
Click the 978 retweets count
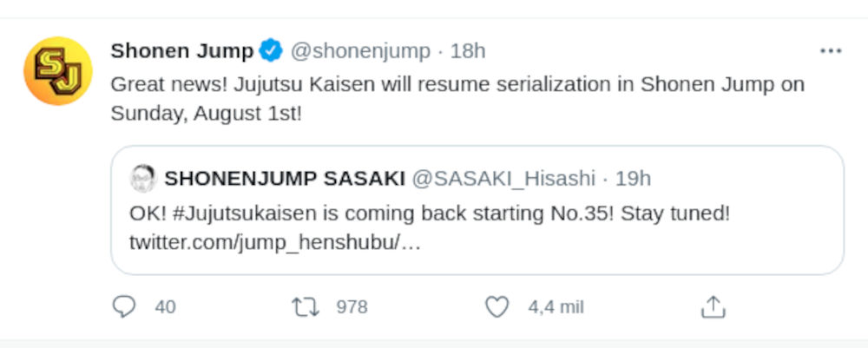pyautogui.click(x=352, y=307)
